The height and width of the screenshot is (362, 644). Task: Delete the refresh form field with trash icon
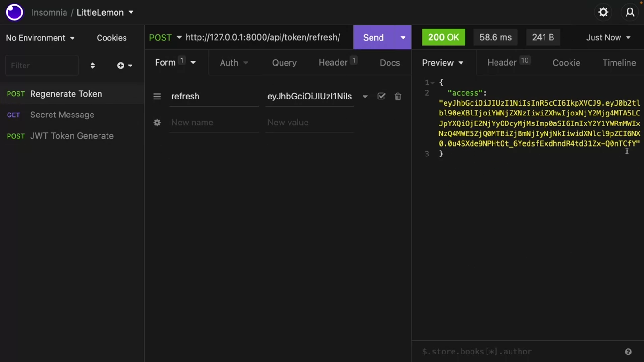pyautogui.click(x=398, y=96)
